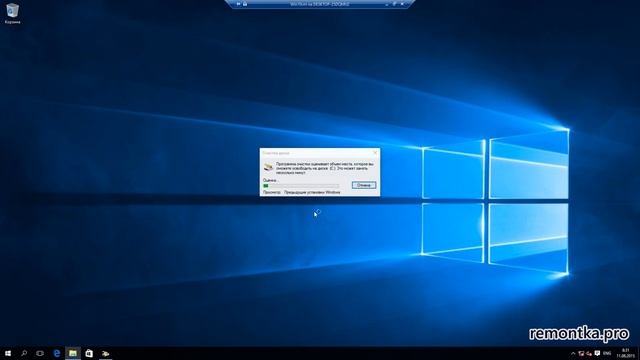Close the Disk Cleanup dialog
Image resolution: width=640 pixels, height=360 pixels.
375,153
